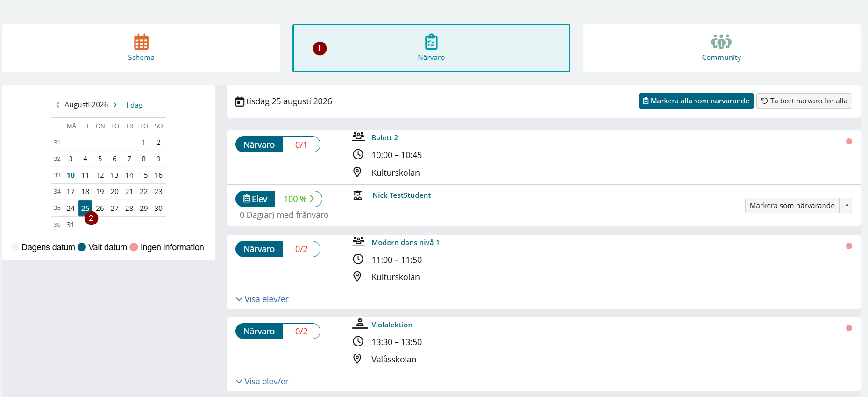Open the Balett 2 lesson link
This screenshot has height=397, width=868.
pos(385,138)
